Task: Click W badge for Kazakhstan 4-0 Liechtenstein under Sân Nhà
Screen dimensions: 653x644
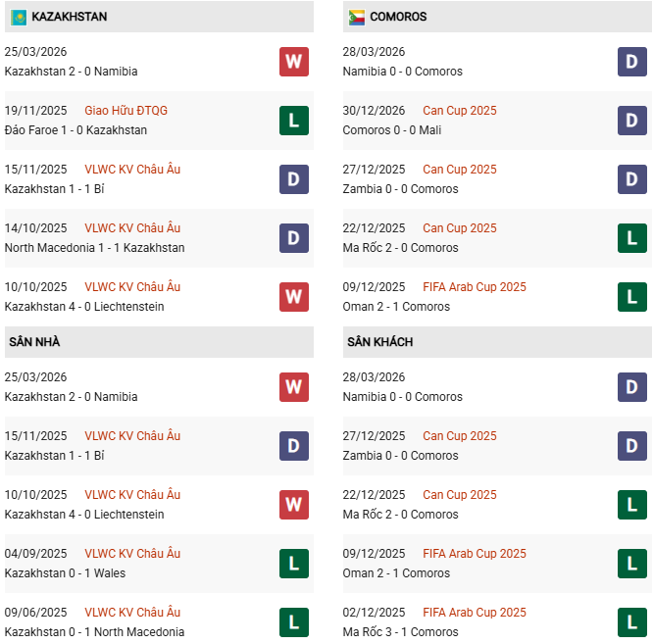Action: tap(294, 505)
